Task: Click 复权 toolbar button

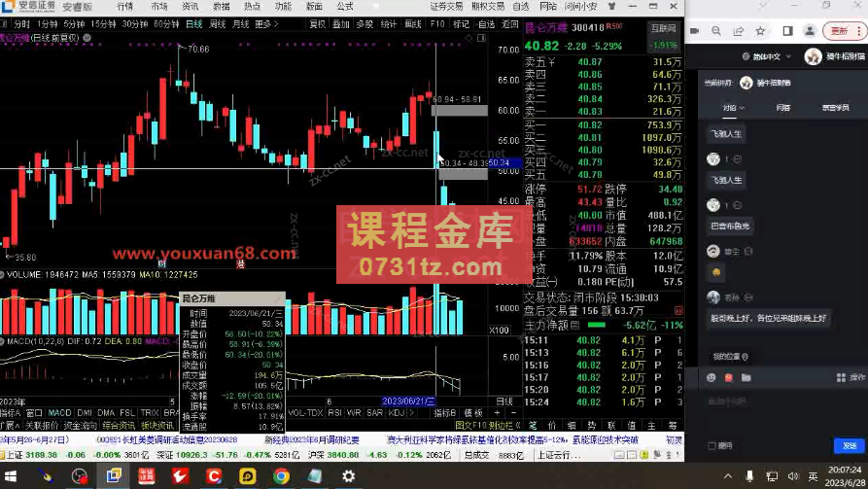Action: 317,23
